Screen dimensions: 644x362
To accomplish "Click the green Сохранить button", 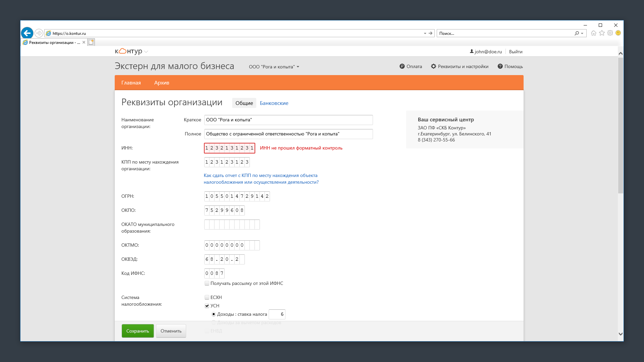I will (138, 331).
